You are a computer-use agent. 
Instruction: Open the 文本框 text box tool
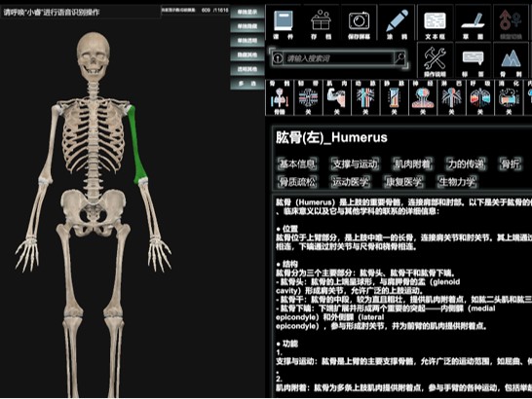[435, 23]
